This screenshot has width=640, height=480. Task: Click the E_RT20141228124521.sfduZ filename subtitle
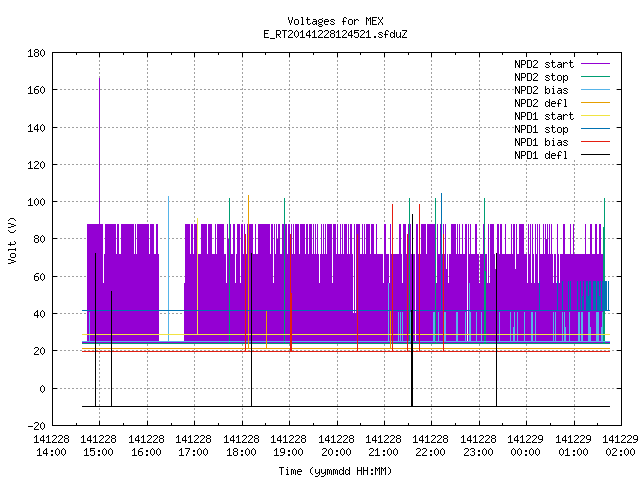point(336,34)
